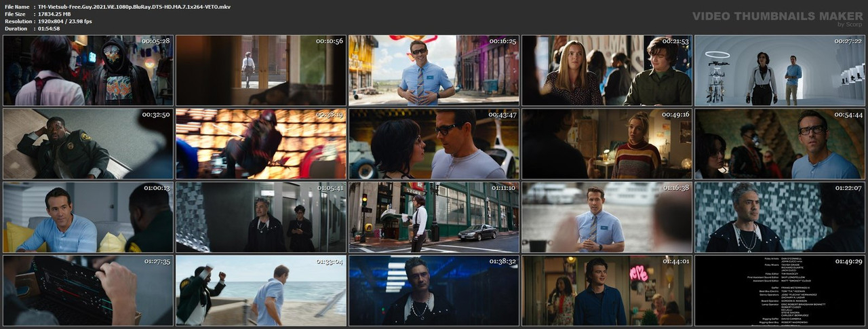Image resolution: width=868 pixels, height=329 pixels.
Task: Select the 00:54:44 thumbnail
Action: pos(780,144)
